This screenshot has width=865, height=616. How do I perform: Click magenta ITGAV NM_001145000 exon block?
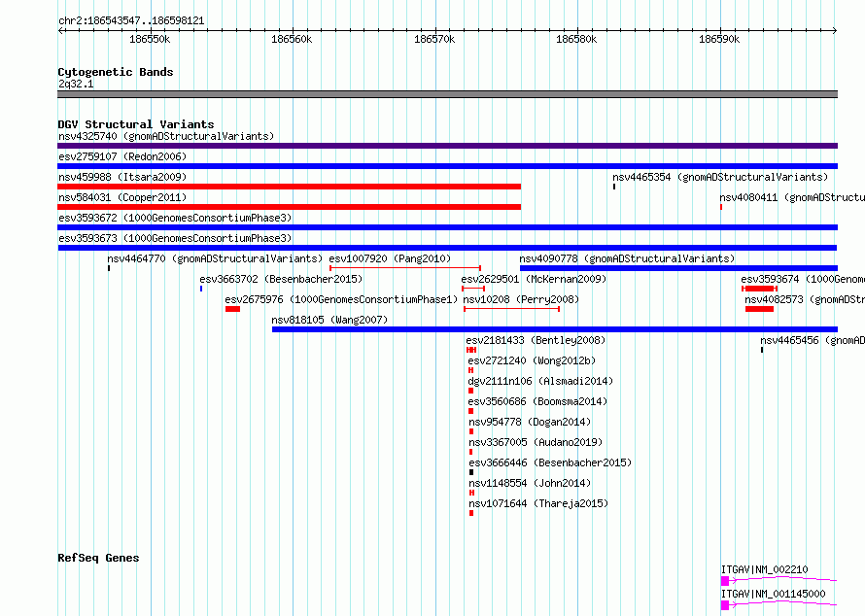[x=725, y=605]
